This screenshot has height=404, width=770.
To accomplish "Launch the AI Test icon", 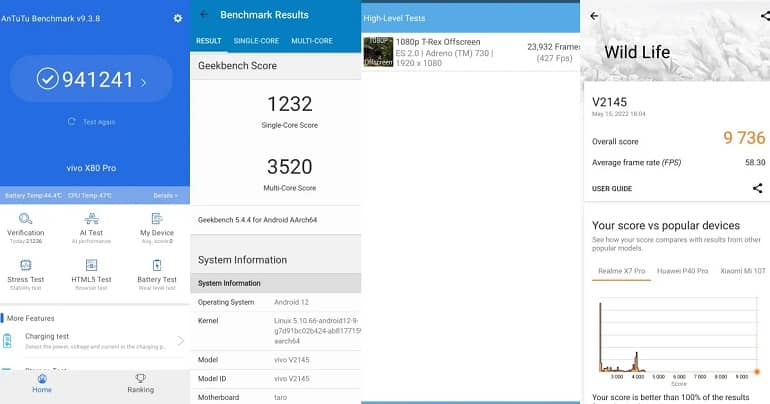I will 91,218.
